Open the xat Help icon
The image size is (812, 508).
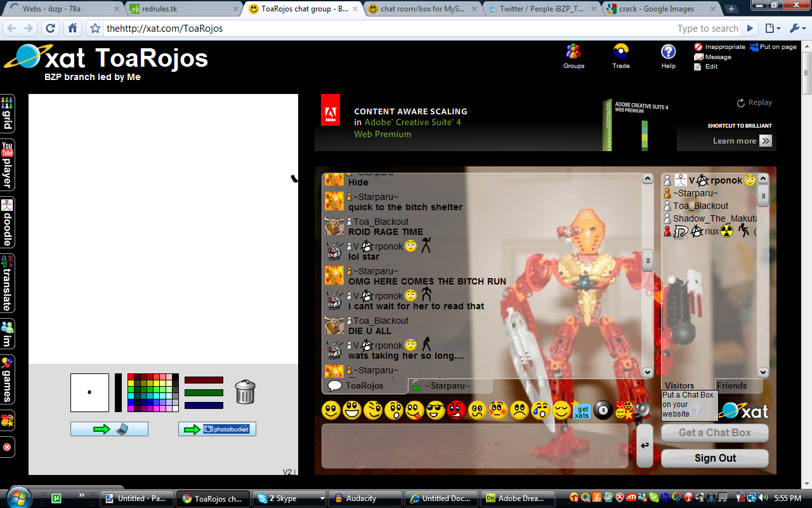tap(669, 57)
